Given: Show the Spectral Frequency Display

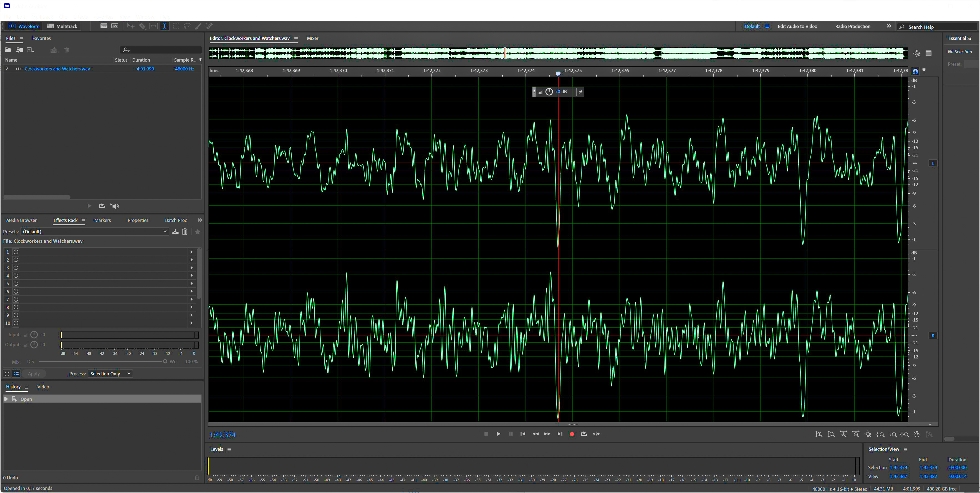Looking at the screenshot, I should tap(104, 26).
